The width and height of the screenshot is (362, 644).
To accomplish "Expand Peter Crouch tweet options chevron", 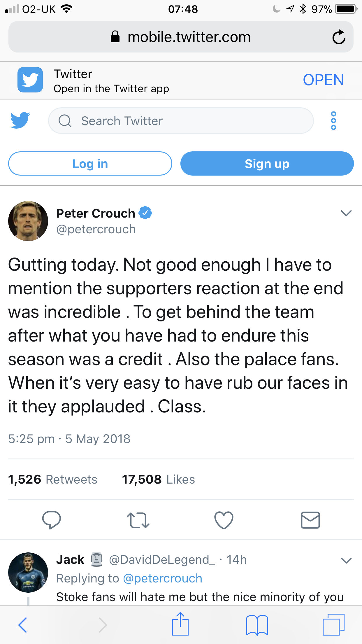I will pyautogui.click(x=346, y=213).
